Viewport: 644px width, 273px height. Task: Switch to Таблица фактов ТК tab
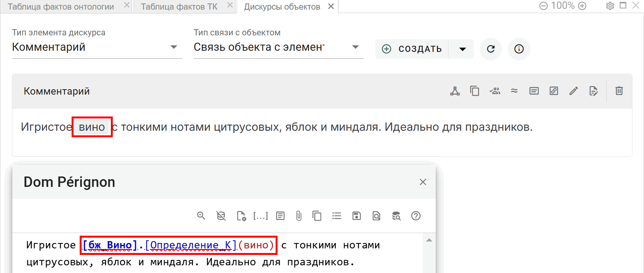pos(179,7)
